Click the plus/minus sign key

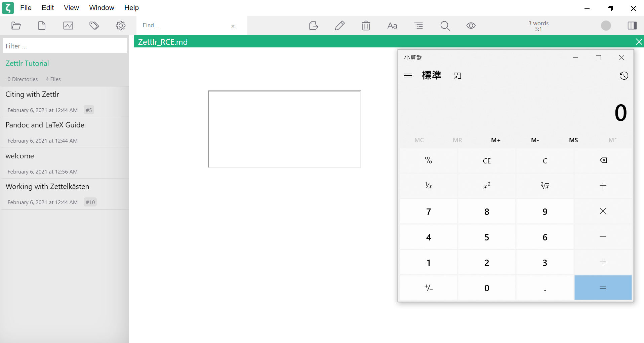click(429, 288)
